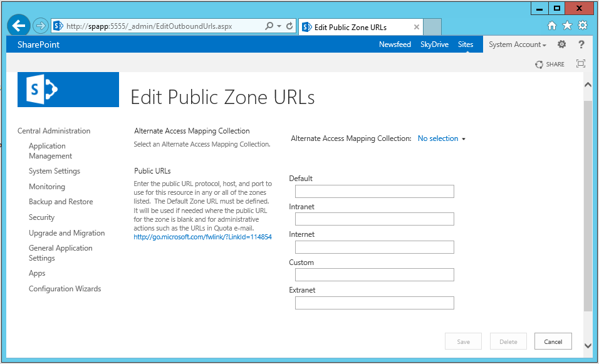The image size is (599, 364).
Task: Click the Intranet zone URL field
Action: click(375, 219)
